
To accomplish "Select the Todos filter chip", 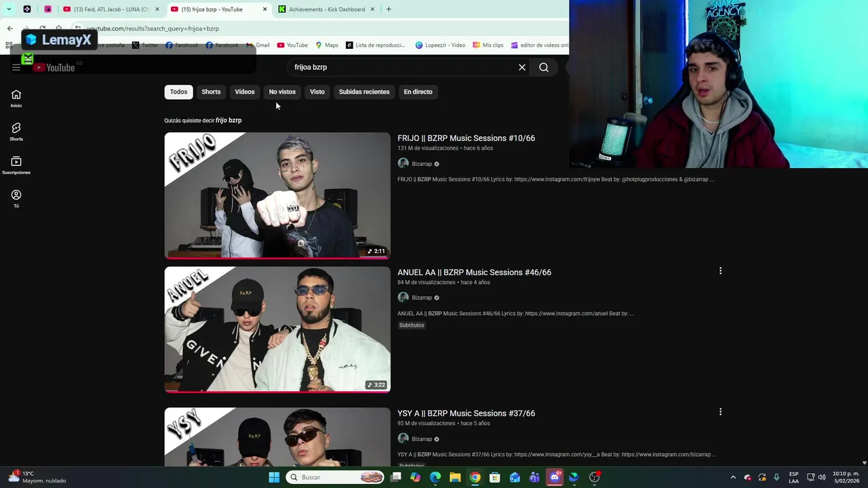I will [178, 91].
